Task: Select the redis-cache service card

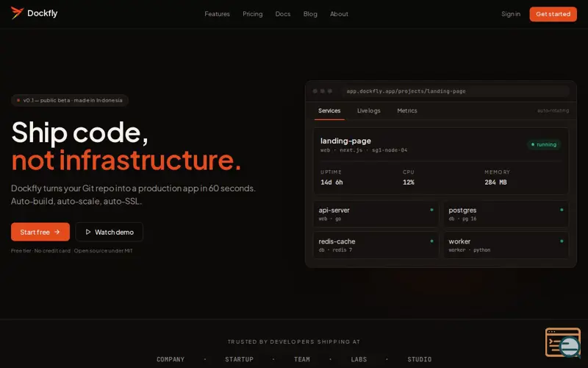Action: 376,245
